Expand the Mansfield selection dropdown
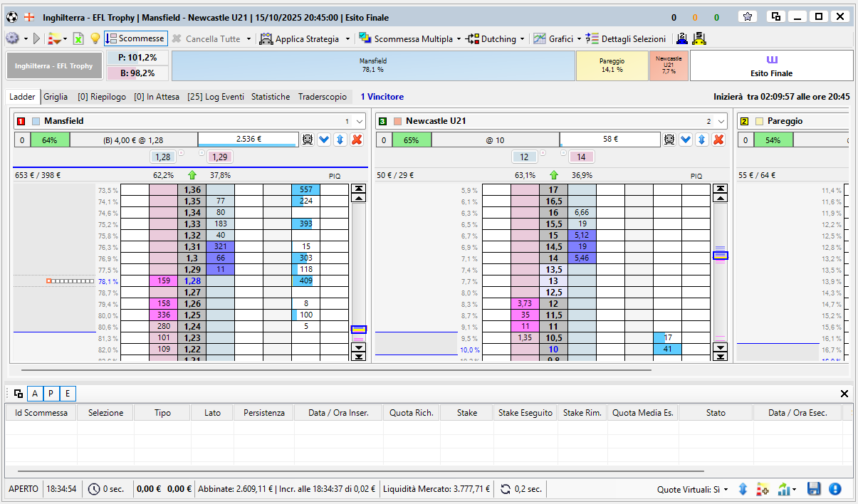This screenshot has height=504, width=858. [359, 122]
